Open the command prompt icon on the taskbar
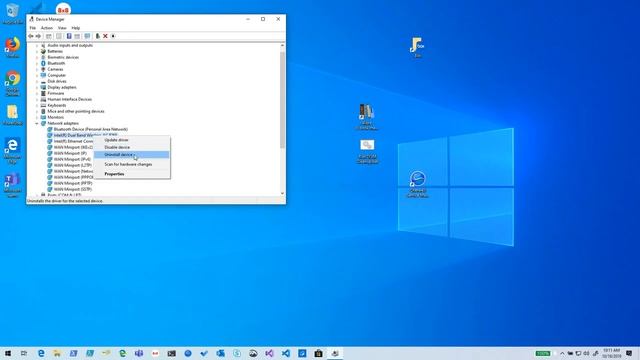 pyautogui.click(x=171, y=353)
